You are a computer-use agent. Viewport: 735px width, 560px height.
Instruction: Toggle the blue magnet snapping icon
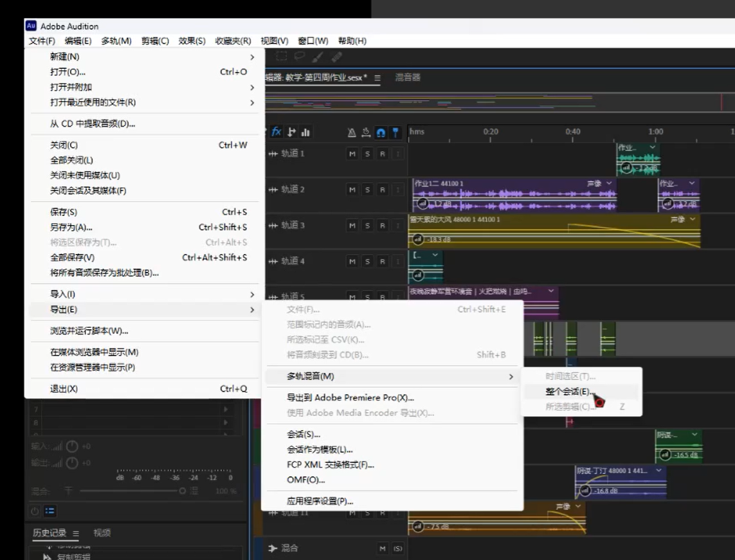click(381, 132)
